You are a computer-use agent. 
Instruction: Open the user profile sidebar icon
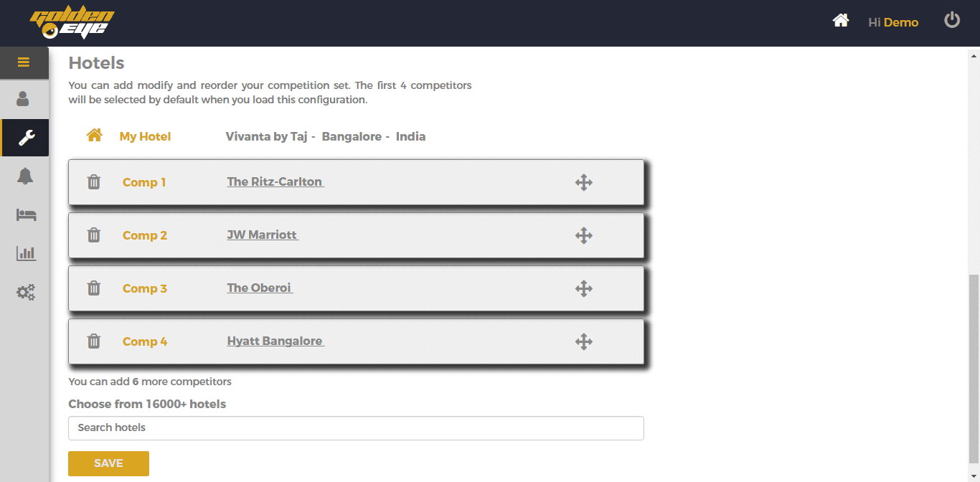tap(23, 99)
